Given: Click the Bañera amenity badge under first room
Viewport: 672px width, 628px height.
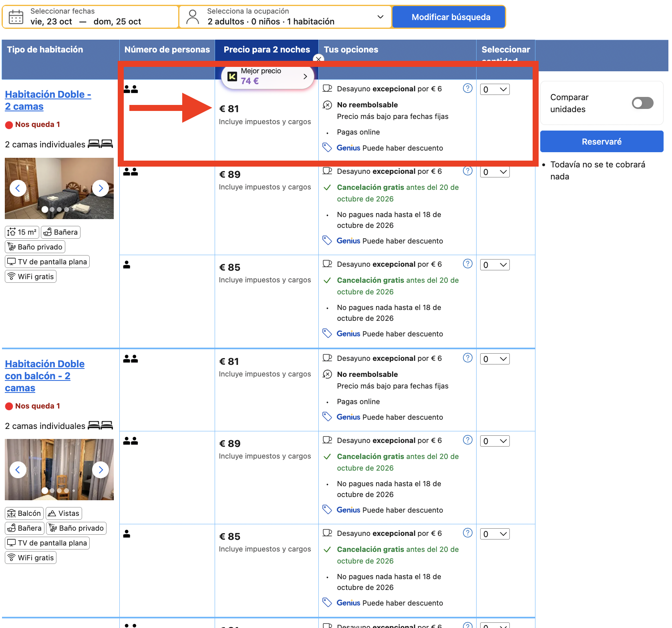Looking at the screenshot, I should (60, 232).
